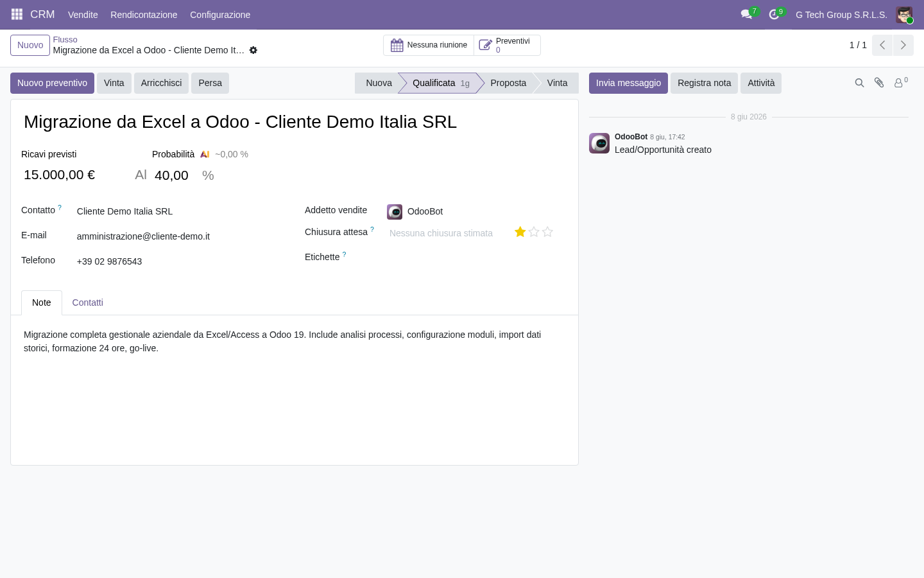Click the automated probability ~0,00 % text
This screenshot has height=578, width=924.
tap(232, 154)
